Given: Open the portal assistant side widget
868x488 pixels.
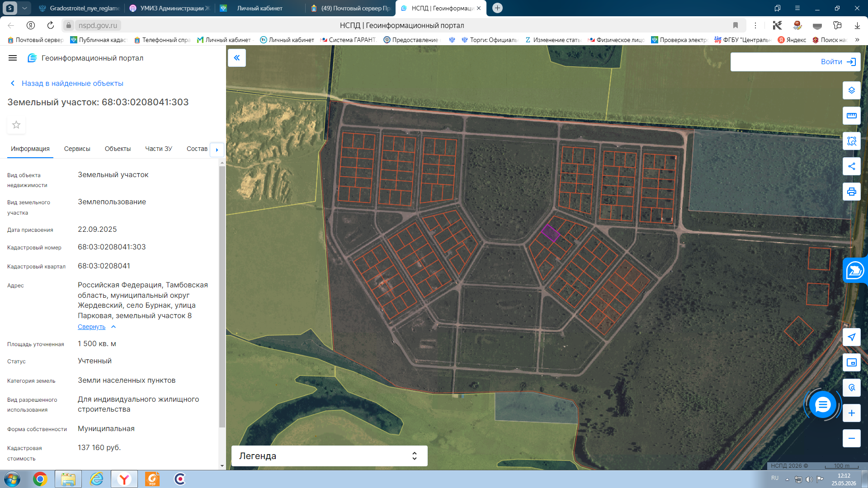Looking at the screenshot, I should point(855,270).
